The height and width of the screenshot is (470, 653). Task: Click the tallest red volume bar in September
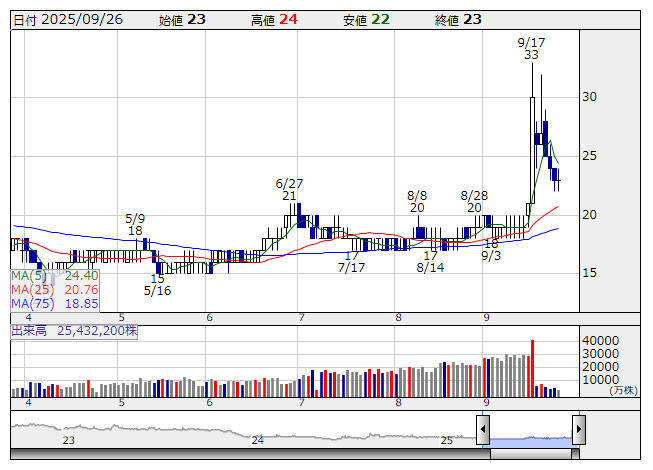[x=532, y=368]
